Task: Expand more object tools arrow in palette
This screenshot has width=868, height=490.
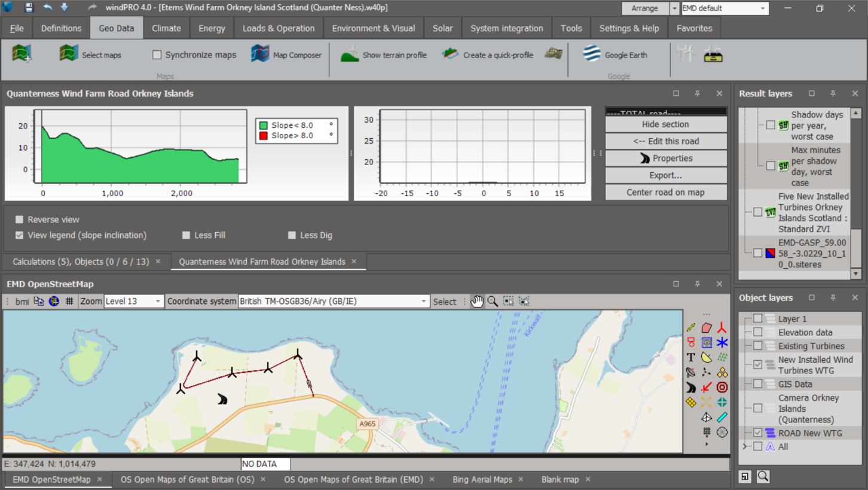Action: tap(707, 444)
